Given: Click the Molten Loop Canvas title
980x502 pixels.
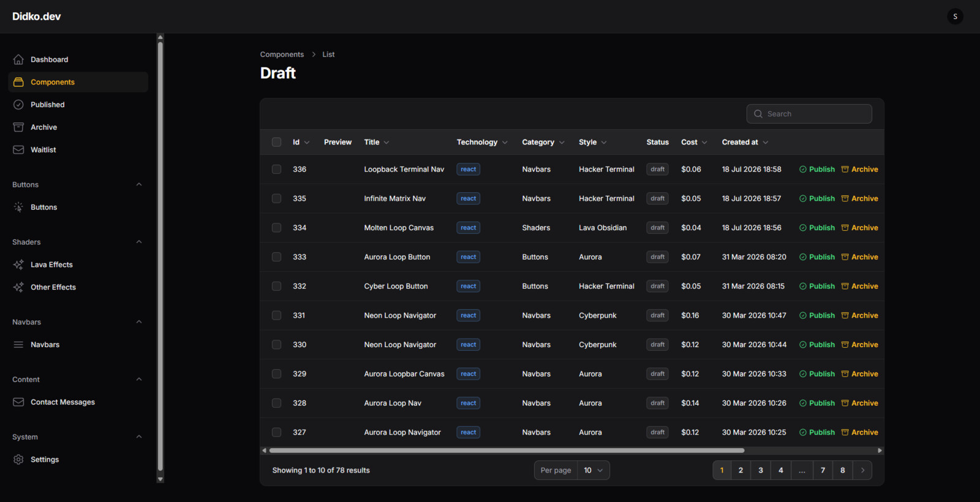Looking at the screenshot, I should (x=399, y=228).
